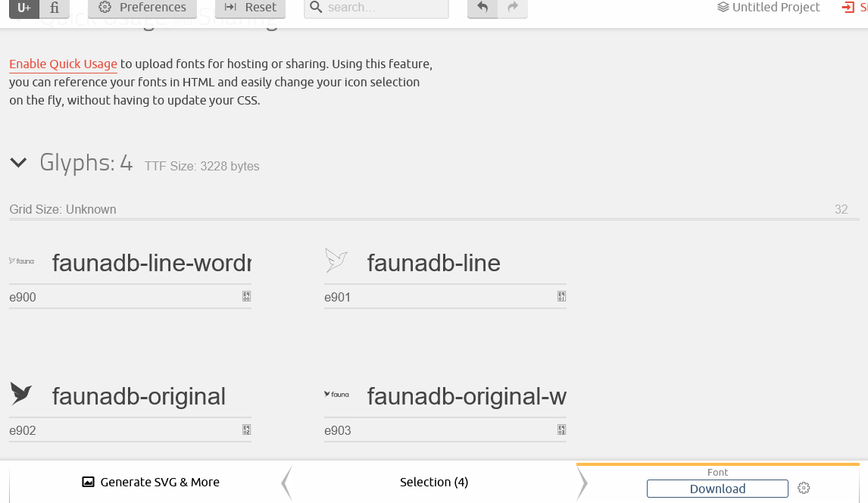The height and width of the screenshot is (503, 868).
Task: Click the faunadb-original bird glyph
Action: click(x=21, y=394)
